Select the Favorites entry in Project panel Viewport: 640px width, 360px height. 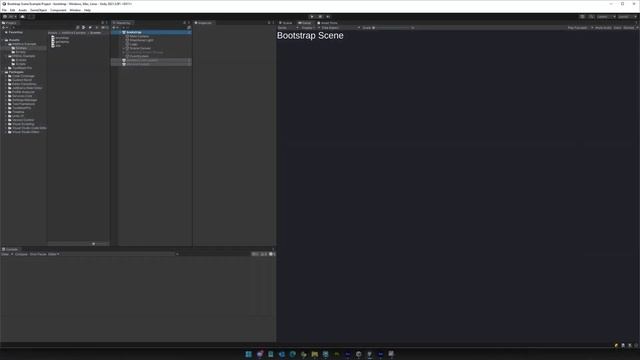click(x=13, y=32)
